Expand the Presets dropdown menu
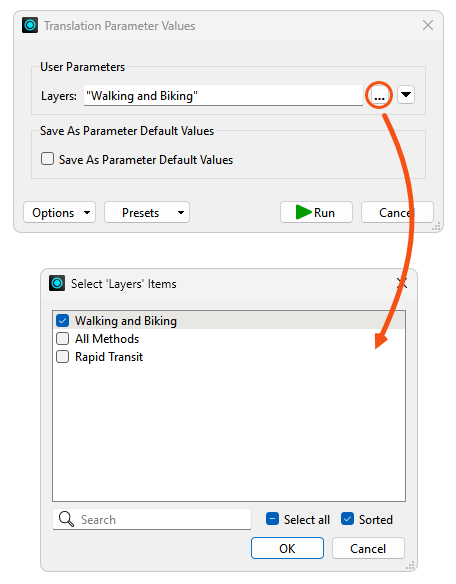The width and height of the screenshot is (456, 584). coord(147,212)
